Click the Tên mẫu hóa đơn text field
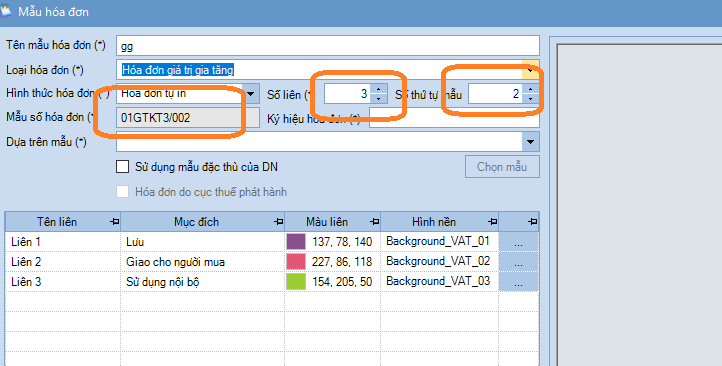Screen dimensions: 722x366 pos(327,46)
